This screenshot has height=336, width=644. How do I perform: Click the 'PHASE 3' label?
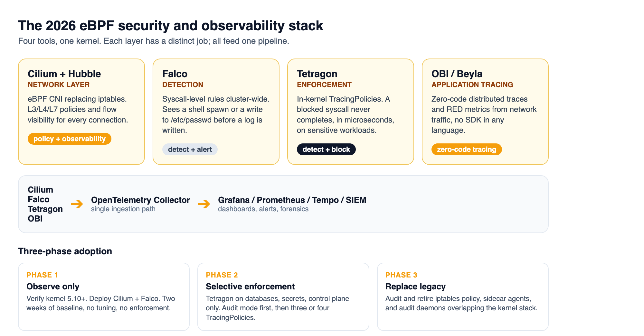click(x=401, y=275)
